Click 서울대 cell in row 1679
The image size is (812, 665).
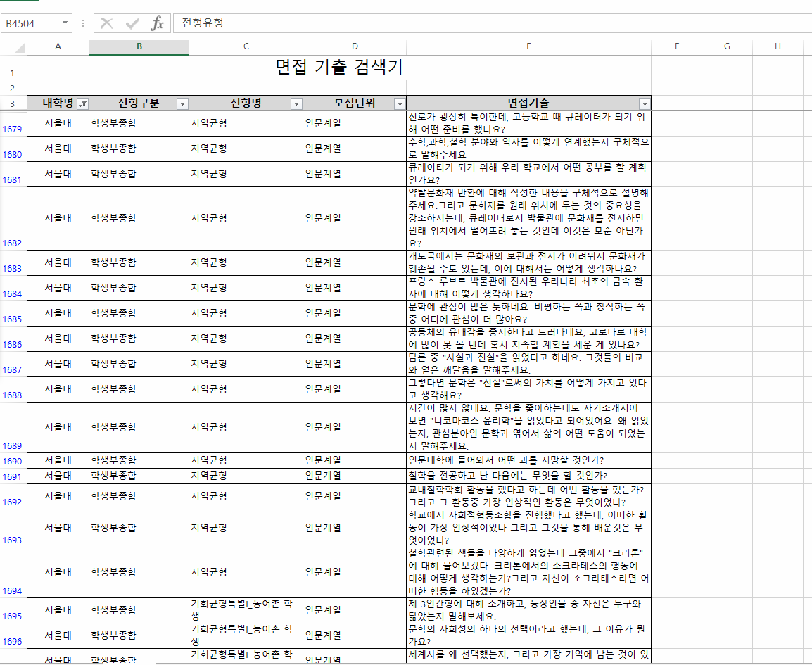(58, 123)
